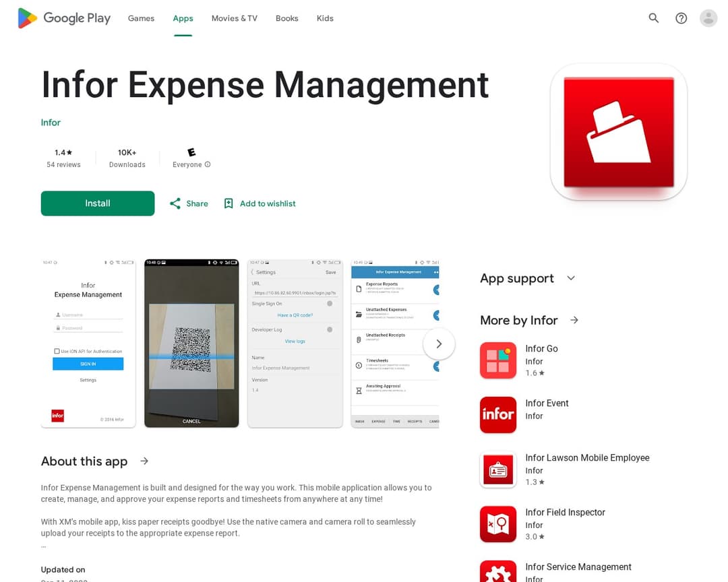The height and width of the screenshot is (582, 728).
Task: Click the '10K+' downloads count
Action: 127,152
